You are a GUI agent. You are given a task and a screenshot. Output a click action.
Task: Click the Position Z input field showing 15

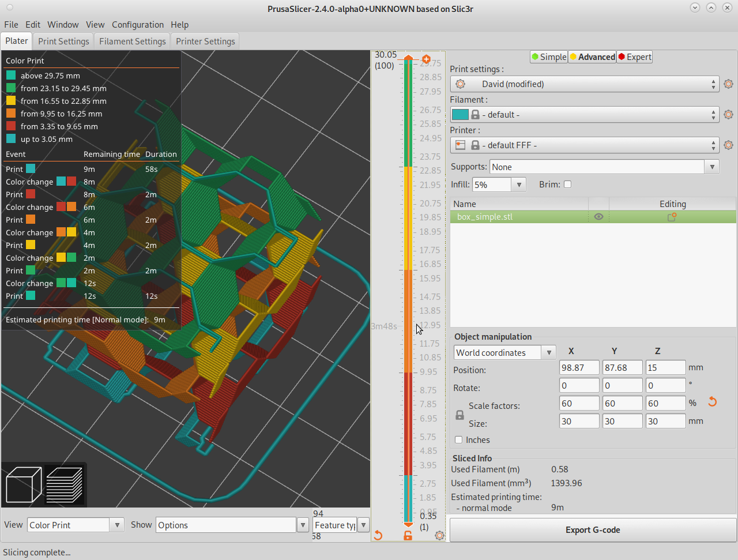[x=666, y=367]
